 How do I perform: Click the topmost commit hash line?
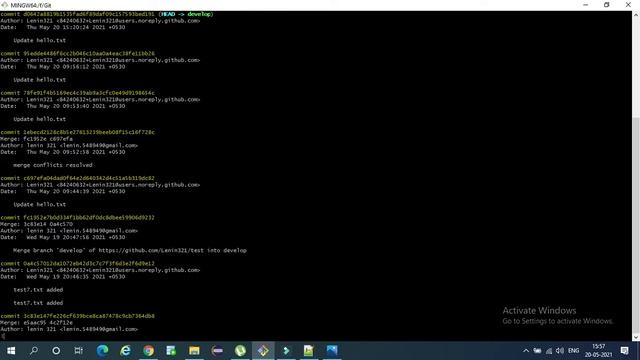107,14
